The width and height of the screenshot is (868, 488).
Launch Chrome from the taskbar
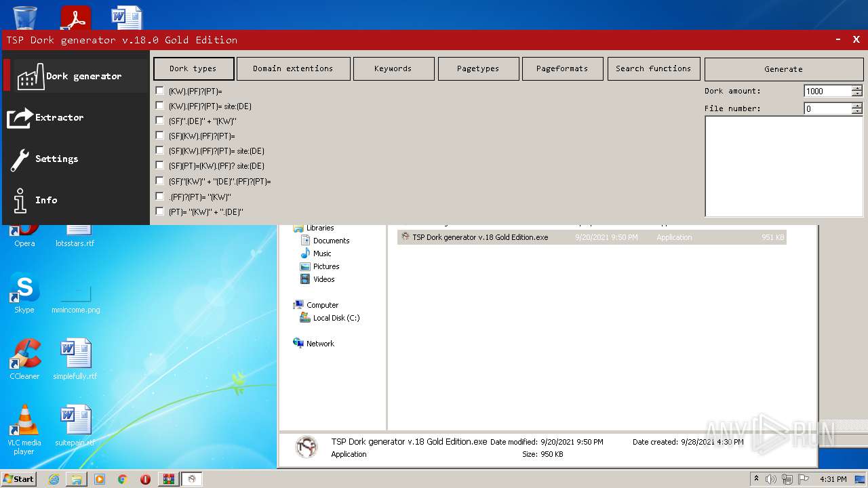point(123,479)
